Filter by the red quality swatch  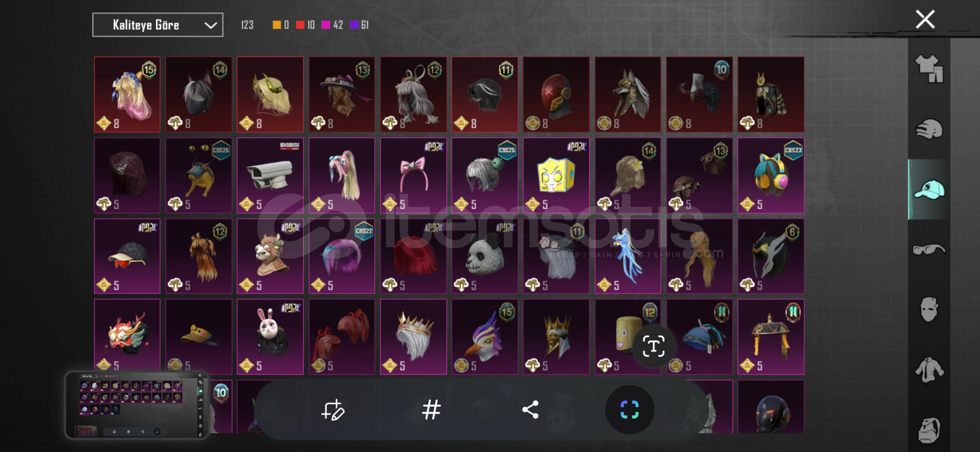(x=300, y=25)
